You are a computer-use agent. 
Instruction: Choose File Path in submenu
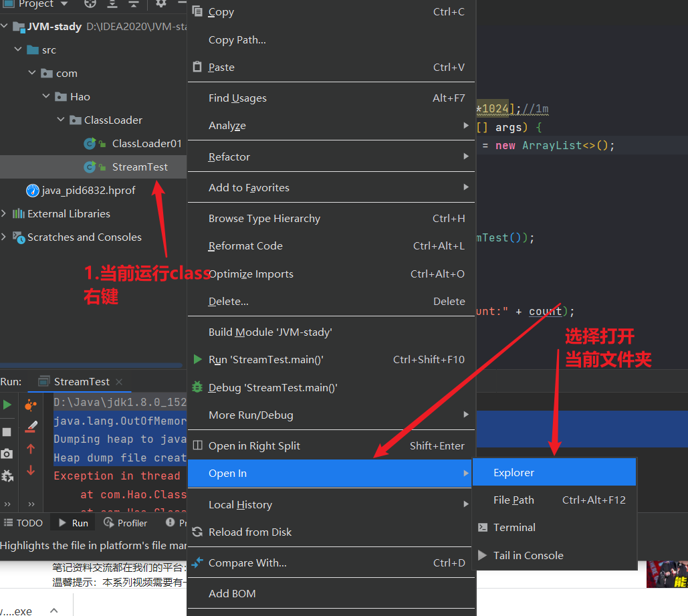pyautogui.click(x=554, y=500)
